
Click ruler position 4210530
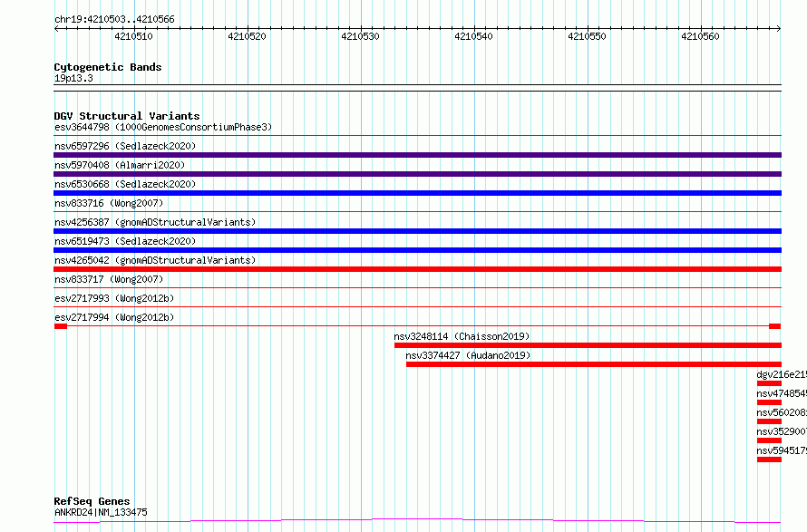360,36
